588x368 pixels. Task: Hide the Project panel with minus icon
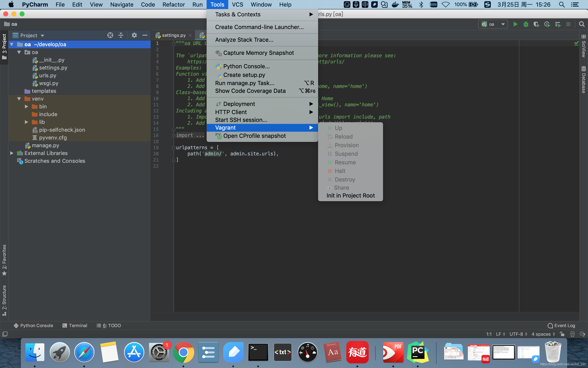[145, 35]
